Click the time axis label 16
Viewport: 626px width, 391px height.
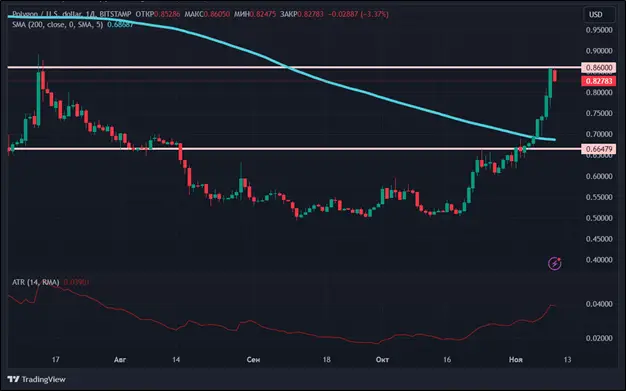tap(447, 360)
